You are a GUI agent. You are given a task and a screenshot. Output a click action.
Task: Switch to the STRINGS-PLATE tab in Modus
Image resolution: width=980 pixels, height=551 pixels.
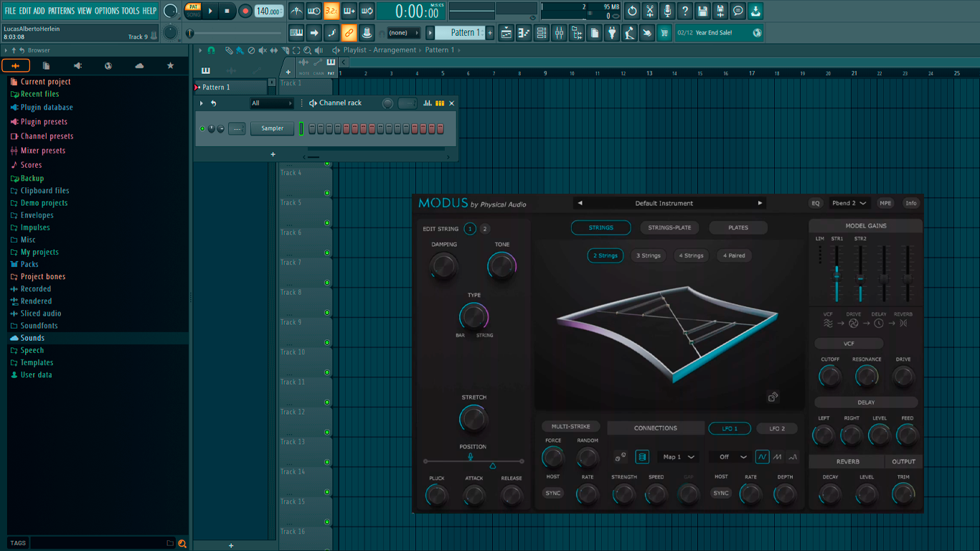click(x=669, y=227)
